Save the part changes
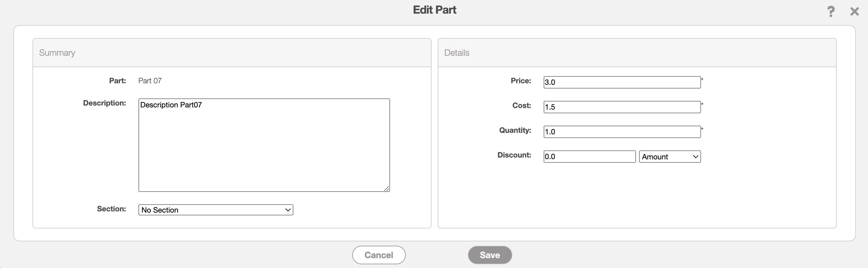868x268 pixels. click(489, 255)
